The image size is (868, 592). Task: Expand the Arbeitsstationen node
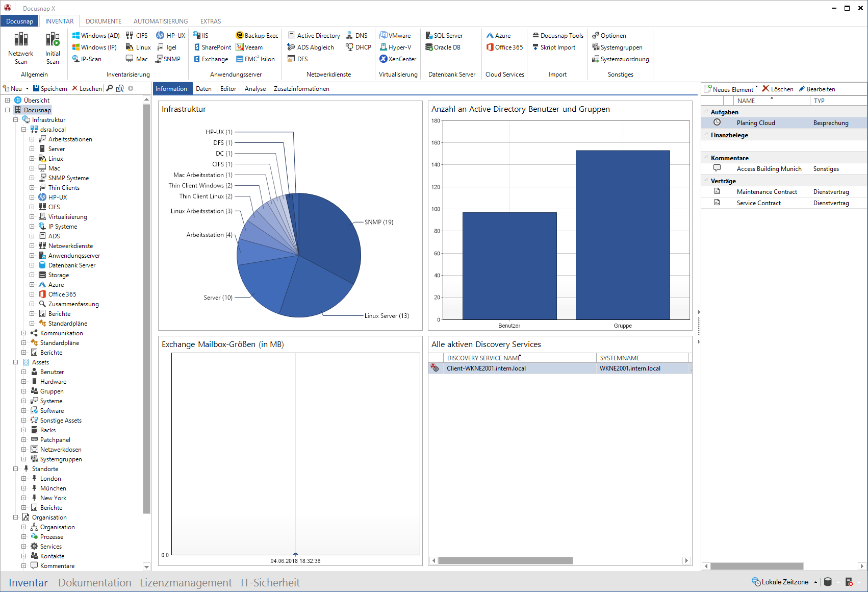(32, 139)
